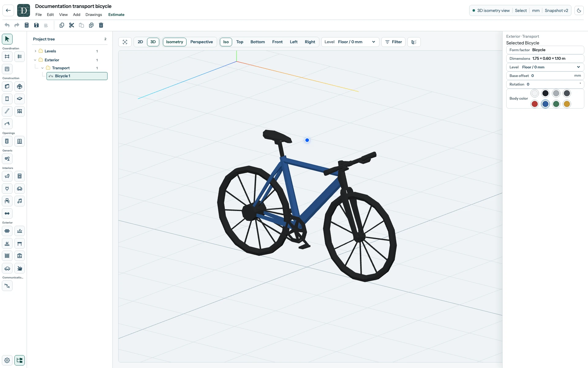Open the calculator icon in toolbar
The height and width of the screenshot is (368, 588).
(x=27, y=25)
